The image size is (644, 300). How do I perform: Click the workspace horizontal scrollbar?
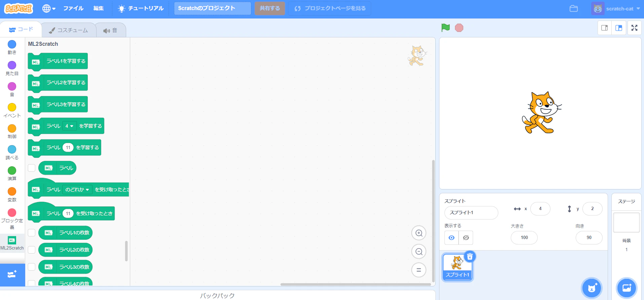pos(356,285)
